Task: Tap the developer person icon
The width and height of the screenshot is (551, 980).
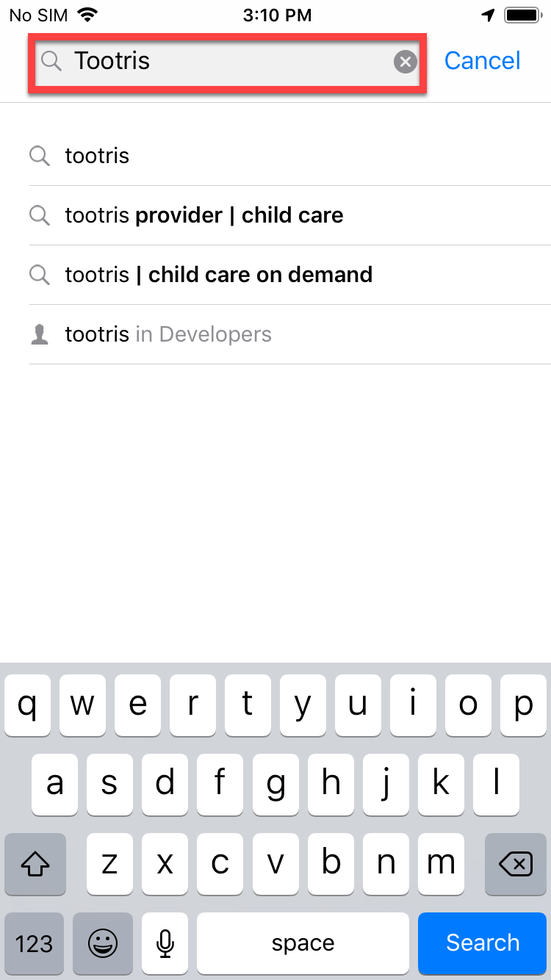Action: click(40, 335)
